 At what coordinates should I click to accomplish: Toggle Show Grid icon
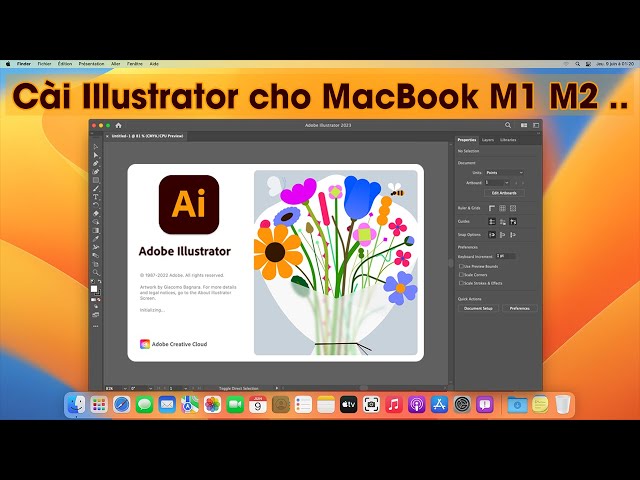tap(502, 208)
